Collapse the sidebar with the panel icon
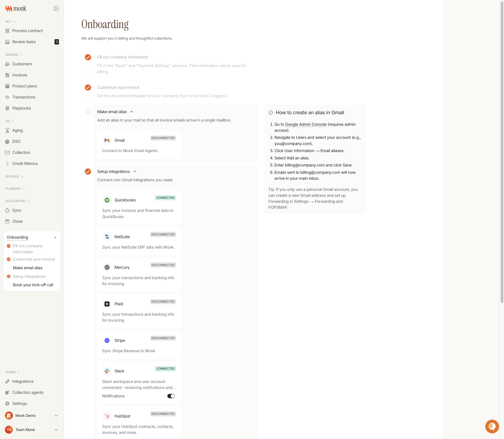This screenshot has height=439, width=504. (56, 8)
